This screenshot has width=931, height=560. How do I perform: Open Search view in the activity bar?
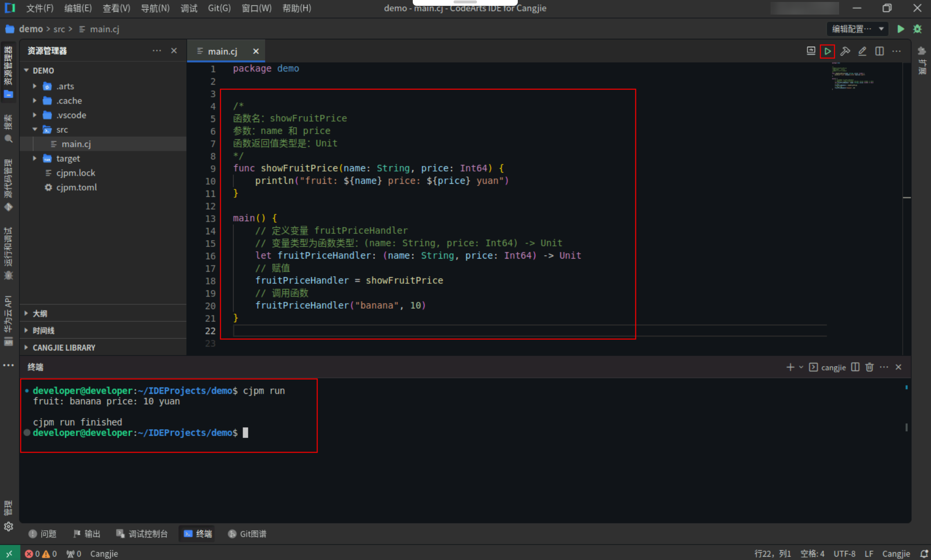(x=8, y=129)
